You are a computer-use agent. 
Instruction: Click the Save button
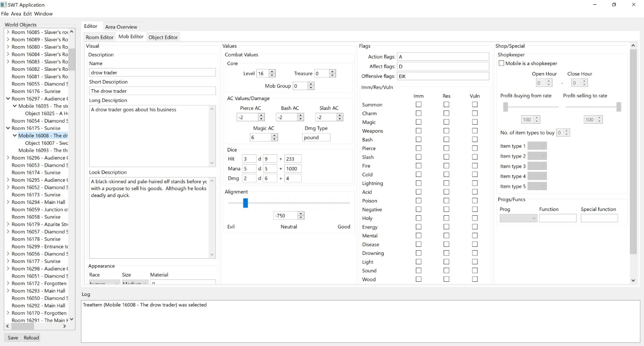(x=12, y=338)
